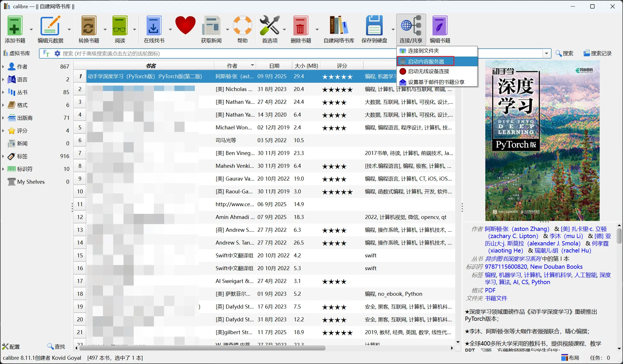This screenshot has width=623, height=364.
Task: Open the PDF format link
Action: [490, 290]
